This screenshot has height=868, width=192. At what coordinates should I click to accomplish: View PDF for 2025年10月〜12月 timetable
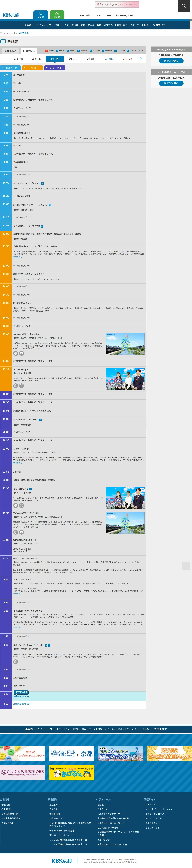[x=171, y=83]
